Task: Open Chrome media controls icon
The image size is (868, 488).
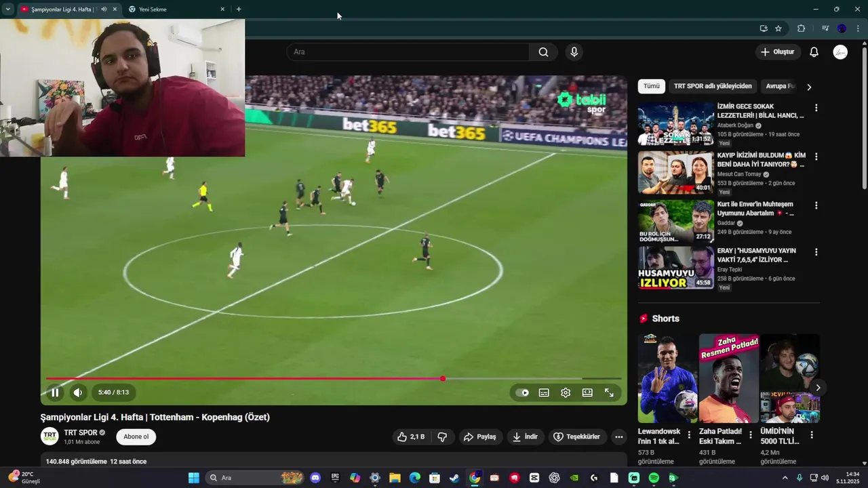Action: pyautogui.click(x=825, y=28)
